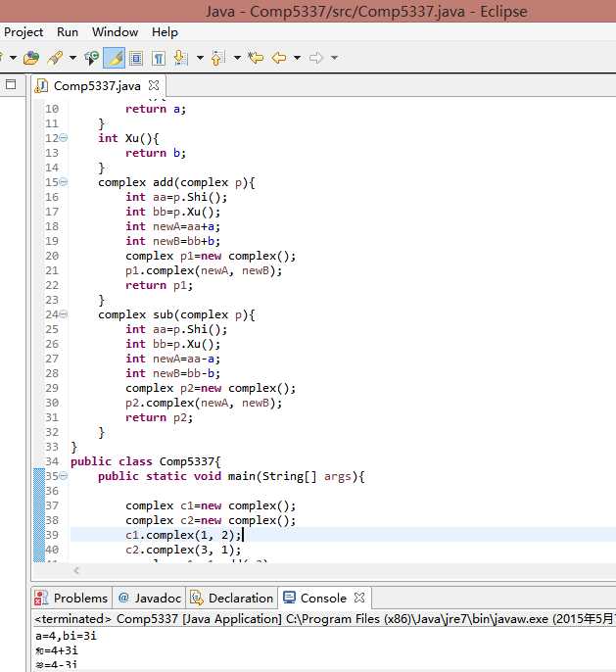Click 'int newB=bb-b;' on line 28

[x=172, y=373]
